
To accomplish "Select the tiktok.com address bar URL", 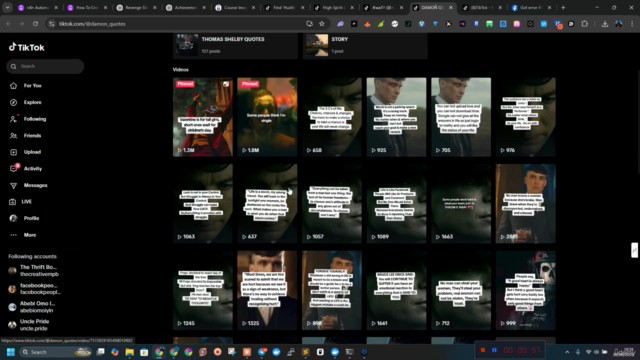I will click(92, 24).
